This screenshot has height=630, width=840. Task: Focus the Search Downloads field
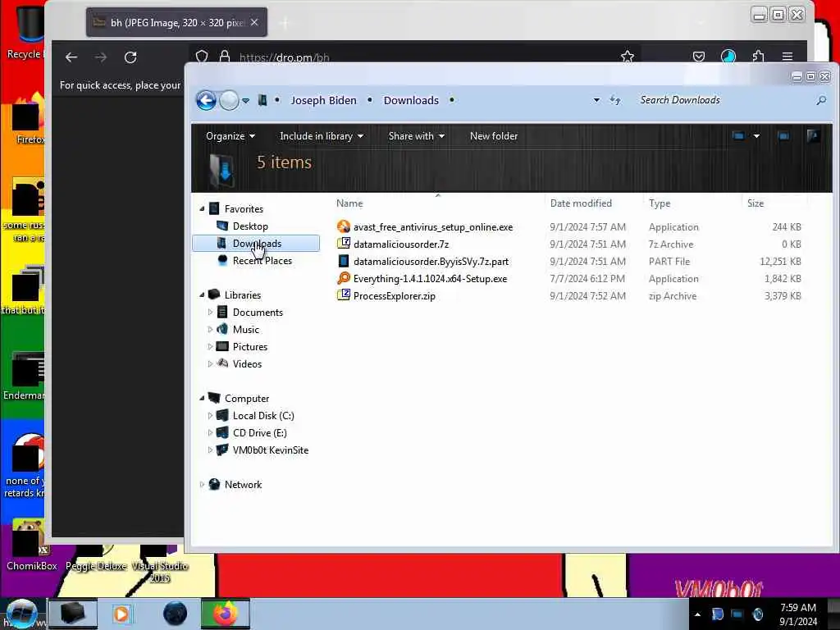coord(724,100)
